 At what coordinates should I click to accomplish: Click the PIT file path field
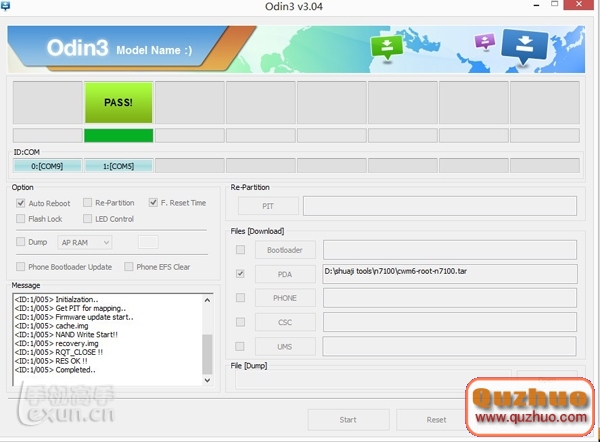tap(440, 206)
